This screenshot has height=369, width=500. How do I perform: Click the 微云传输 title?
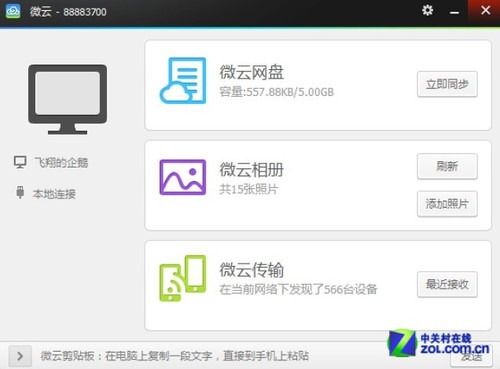252,270
